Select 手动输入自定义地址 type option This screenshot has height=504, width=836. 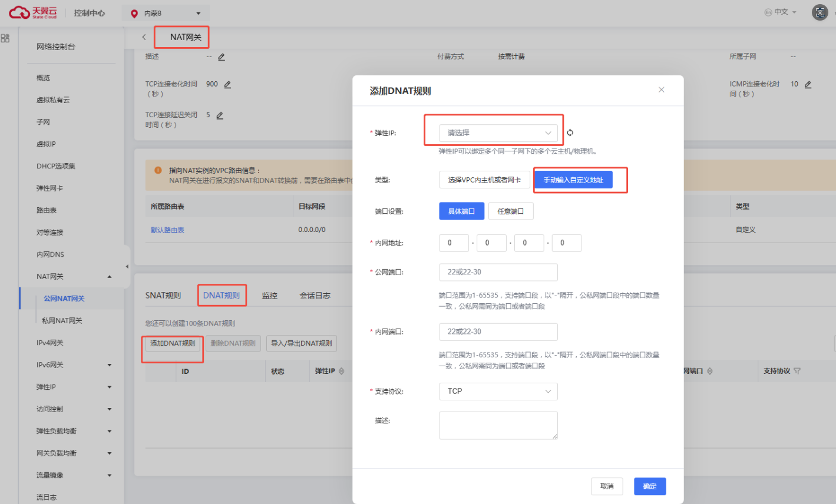tap(573, 180)
